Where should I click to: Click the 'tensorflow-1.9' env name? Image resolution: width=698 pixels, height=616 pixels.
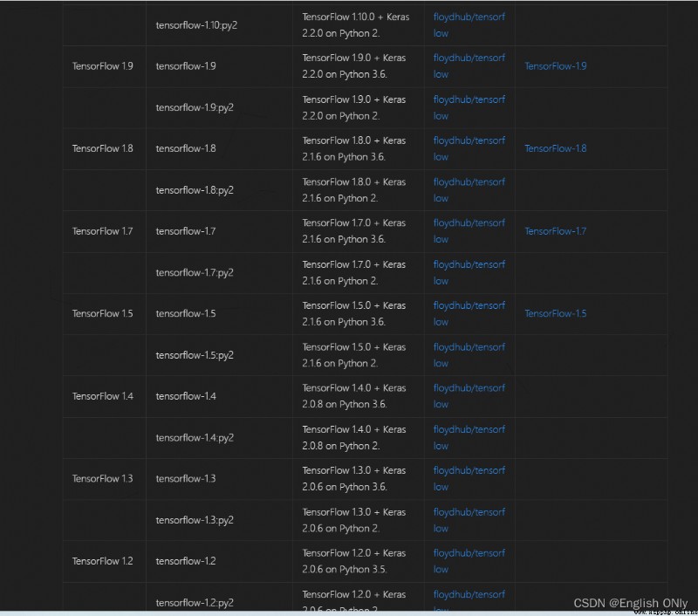pyautogui.click(x=186, y=66)
